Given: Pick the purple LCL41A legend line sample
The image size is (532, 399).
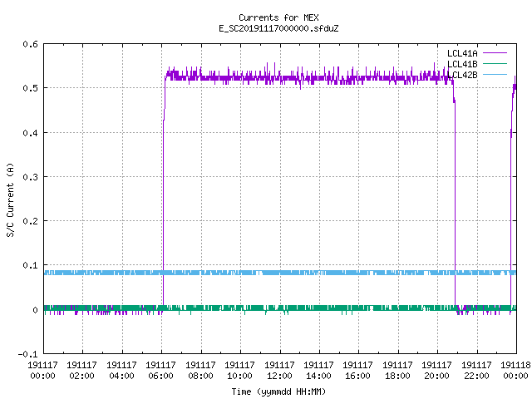Looking at the screenshot, I should point(495,53).
